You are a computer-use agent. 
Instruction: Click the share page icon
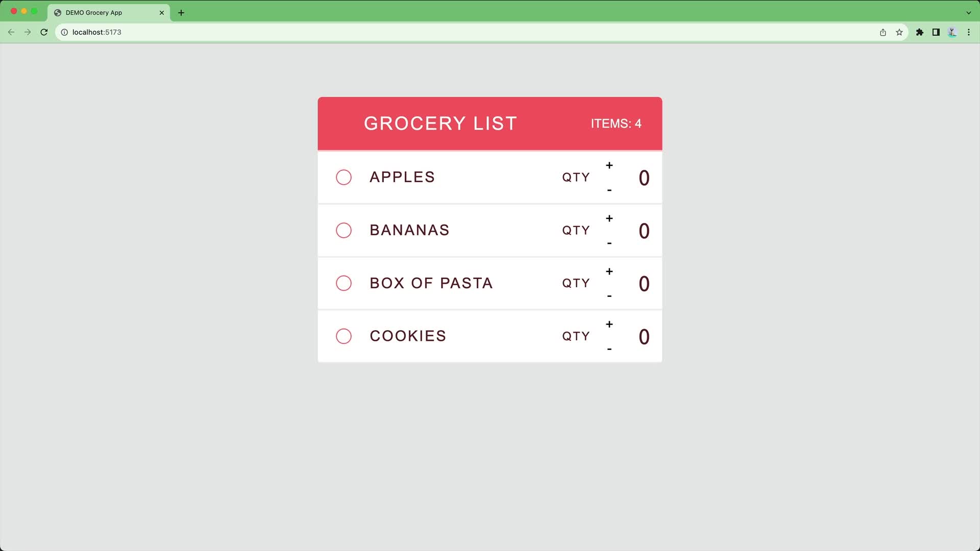pyautogui.click(x=883, y=32)
